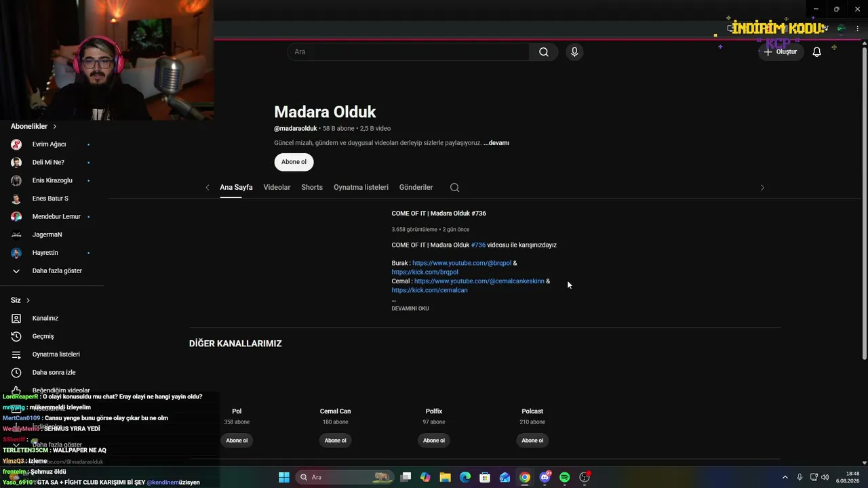The height and width of the screenshot is (488, 868).
Task: Open Microsoft Store from the taskbar
Action: 485,477
